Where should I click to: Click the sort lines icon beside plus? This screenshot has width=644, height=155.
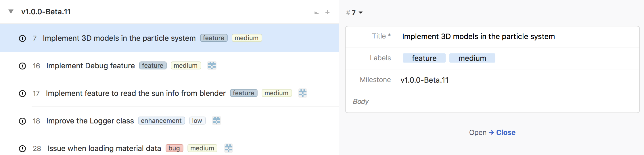pos(316,12)
